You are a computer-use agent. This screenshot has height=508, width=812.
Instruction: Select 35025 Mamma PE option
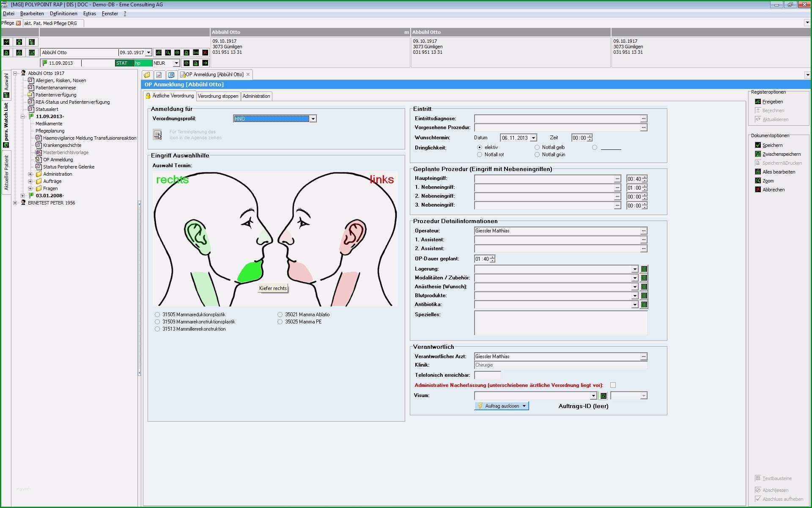(280, 322)
